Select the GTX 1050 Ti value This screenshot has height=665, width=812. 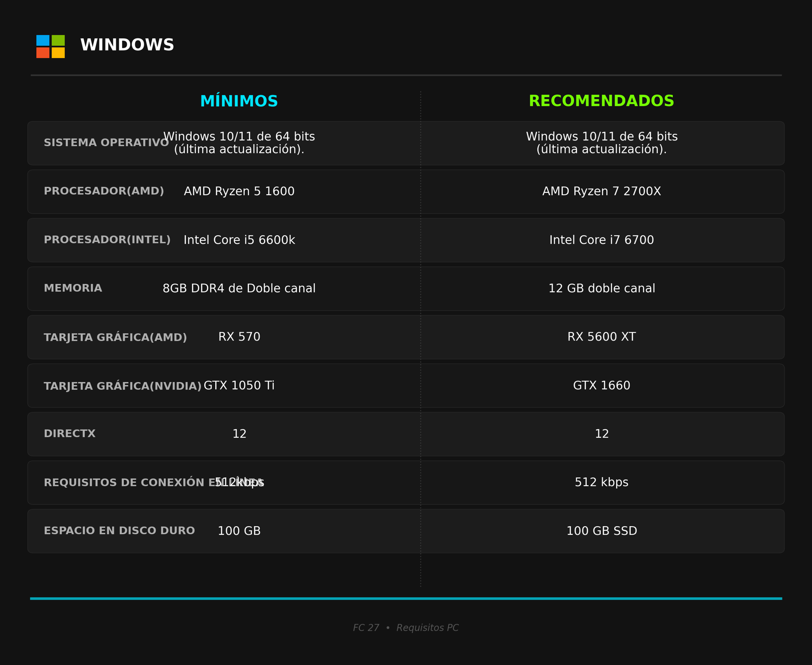coord(239,386)
